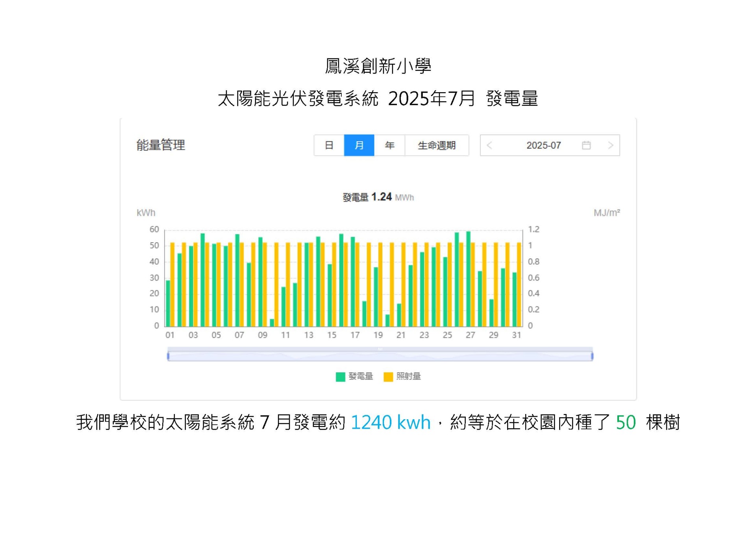Click the right handle of zoom slider

[x=592, y=356]
